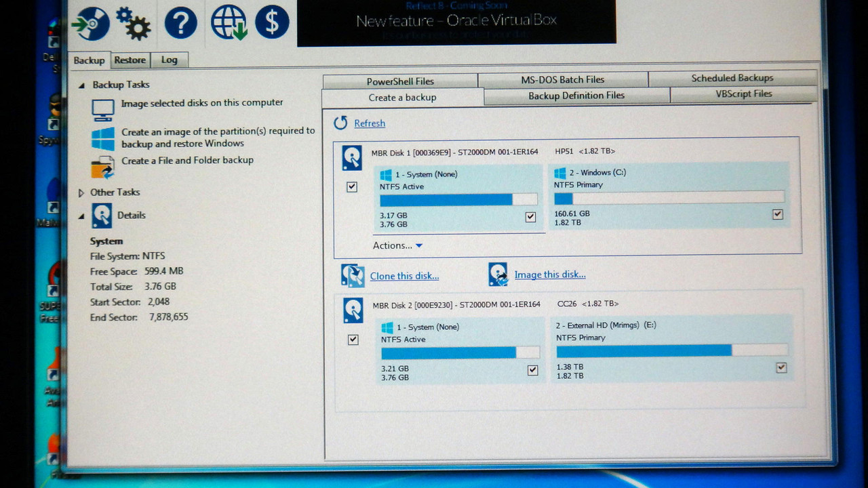Click the Free Space 599.4 MB value
868x488 pixels.
tap(163, 272)
